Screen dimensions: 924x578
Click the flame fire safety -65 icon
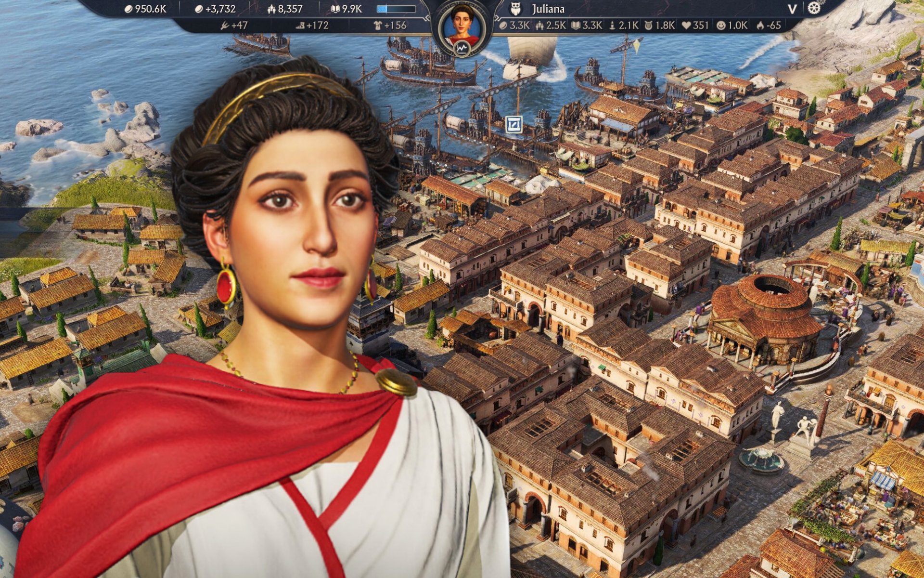pyautogui.click(x=760, y=26)
